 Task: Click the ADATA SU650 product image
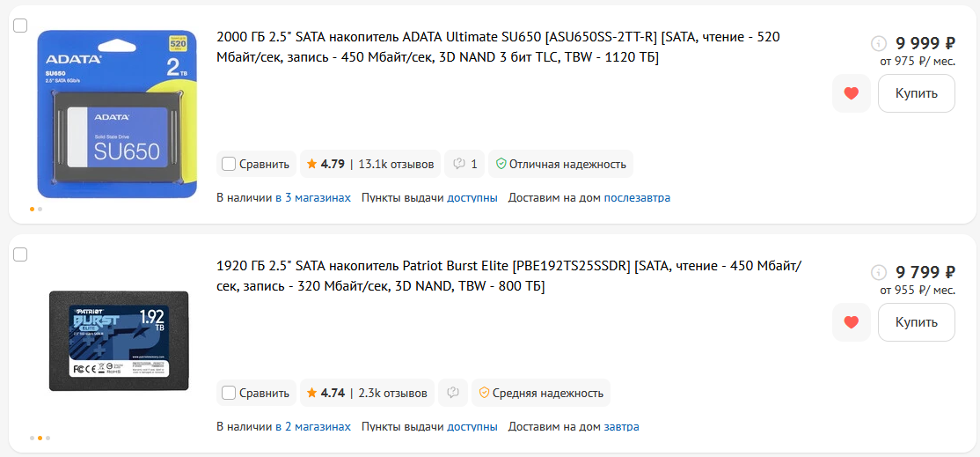point(117,114)
